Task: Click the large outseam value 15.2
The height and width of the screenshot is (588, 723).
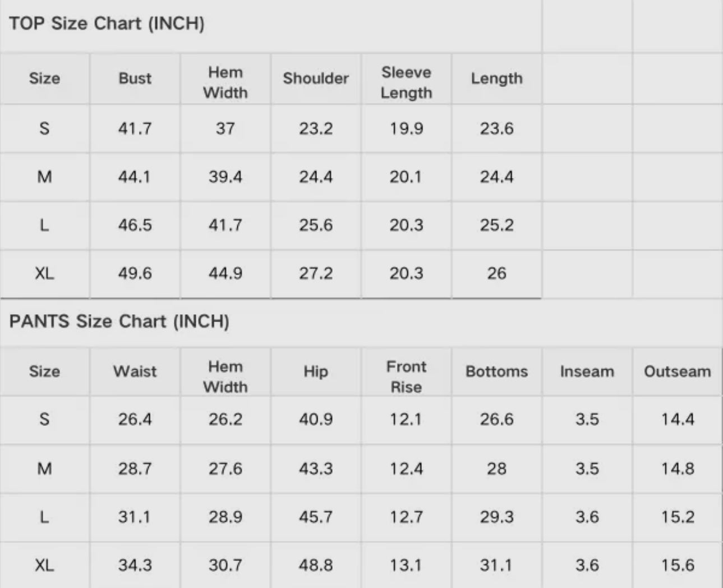Action: coord(678,517)
